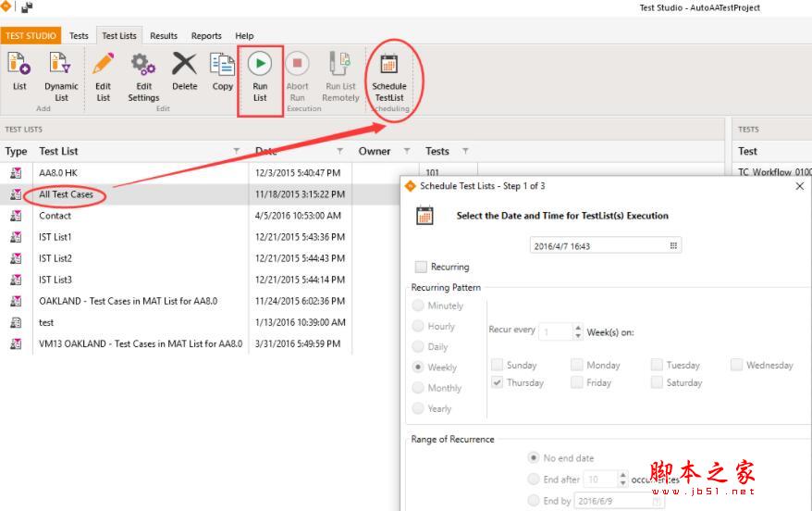Click the Abort Run stop icon
812x511 pixels.
coord(297,63)
